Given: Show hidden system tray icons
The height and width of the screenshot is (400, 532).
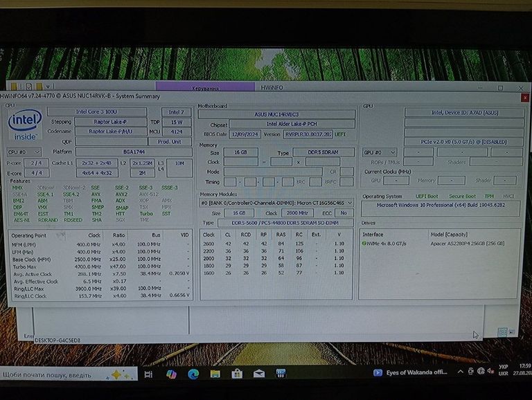Looking at the screenshot, I should pos(461,372).
